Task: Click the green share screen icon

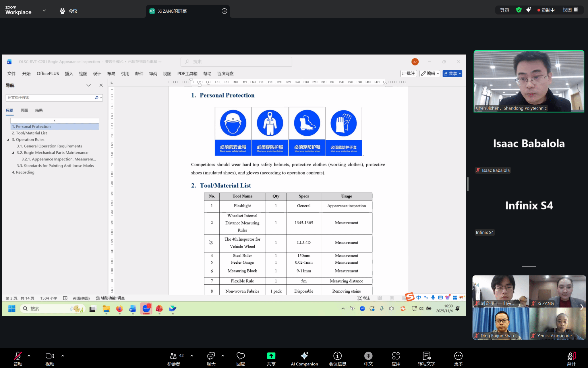Action: click(271, 356)
